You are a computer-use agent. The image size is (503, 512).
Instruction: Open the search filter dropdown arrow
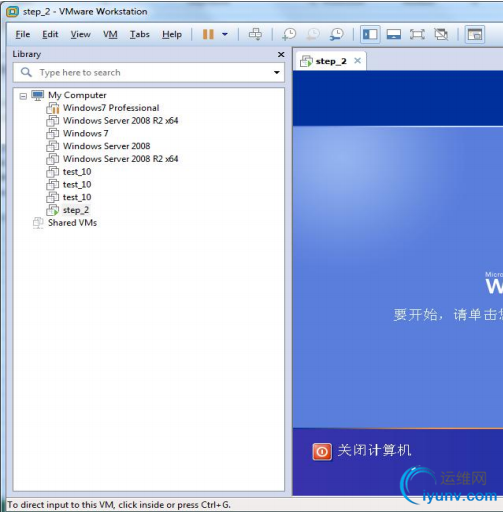click(277, 72)
